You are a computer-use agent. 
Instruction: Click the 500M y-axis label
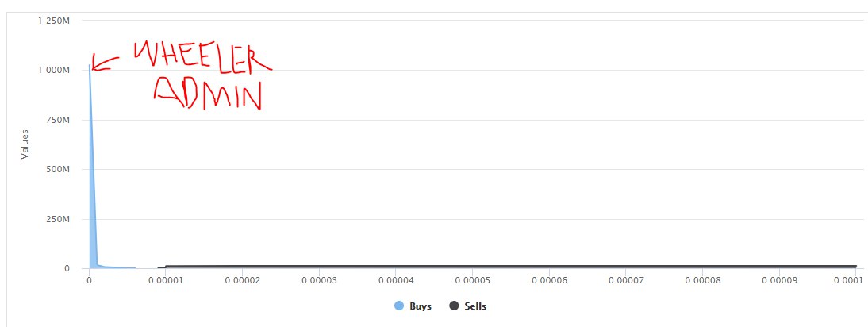(58, 169)
